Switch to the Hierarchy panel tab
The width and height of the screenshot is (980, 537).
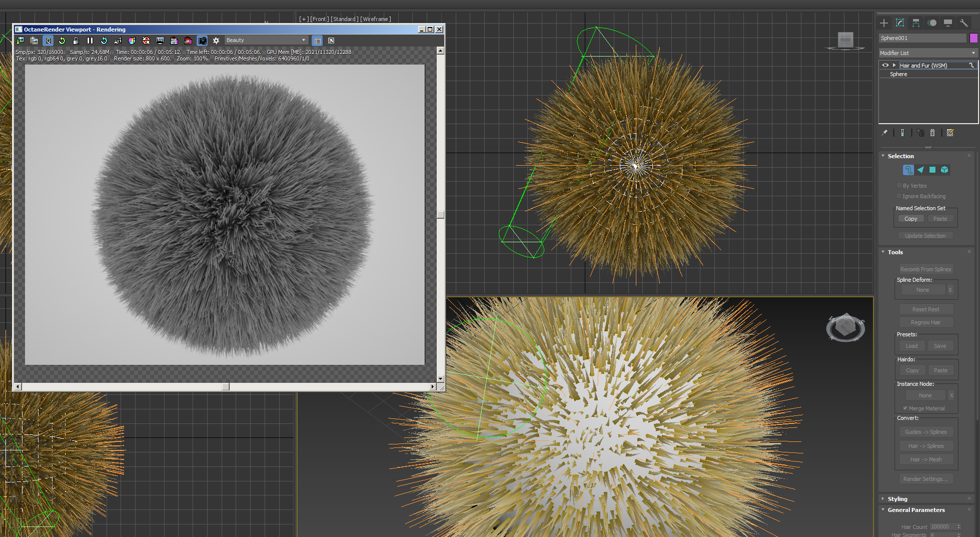[916, 23]
